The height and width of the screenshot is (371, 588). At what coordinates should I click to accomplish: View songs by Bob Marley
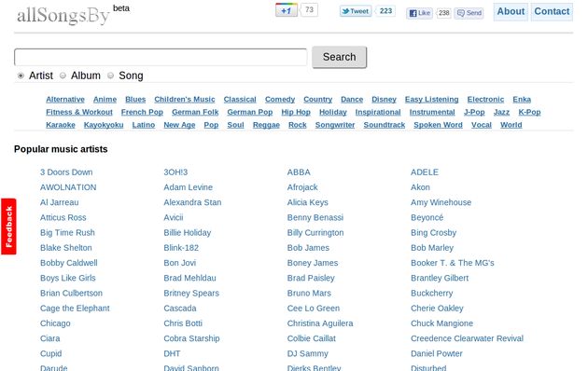pos(432,248)
